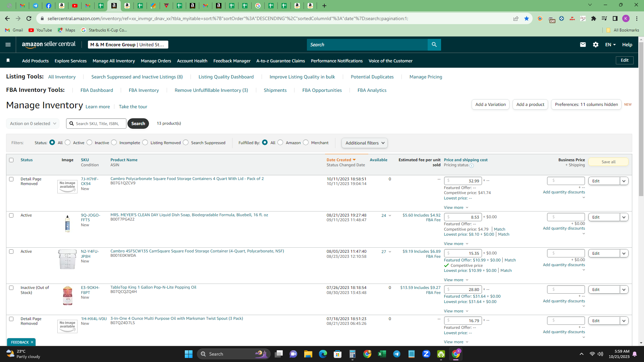Select the Active status filter

tap(68, 142)
